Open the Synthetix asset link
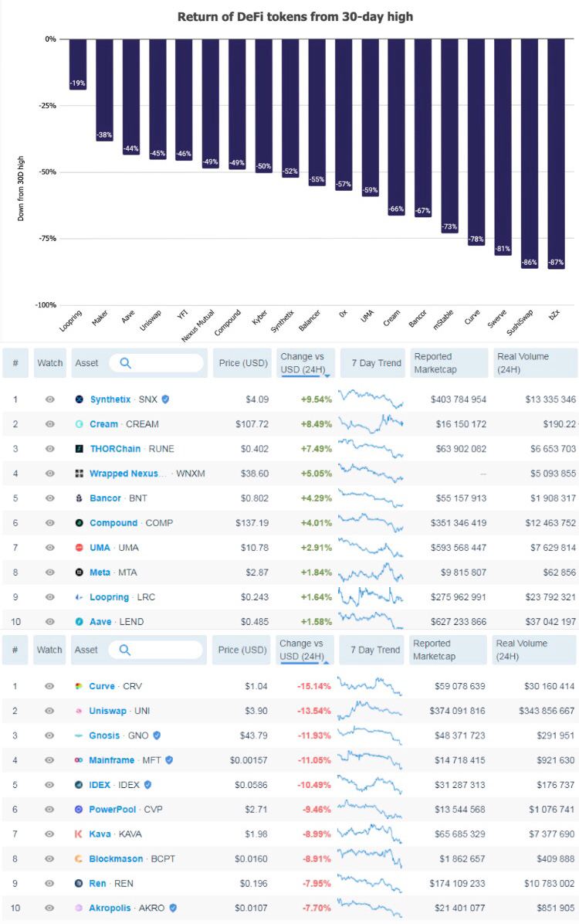 pos(110,399)
